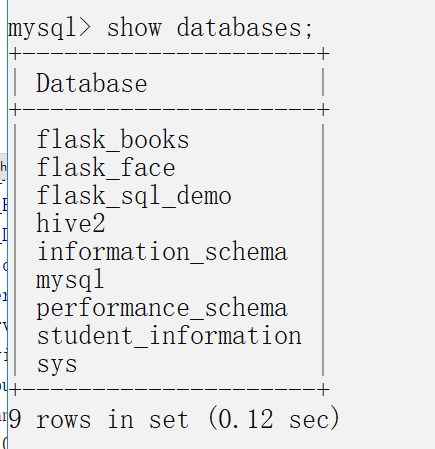Click the bottom dashed border of the table
Viewport: 435px width, 449px height.
click(x=169, y=389)
